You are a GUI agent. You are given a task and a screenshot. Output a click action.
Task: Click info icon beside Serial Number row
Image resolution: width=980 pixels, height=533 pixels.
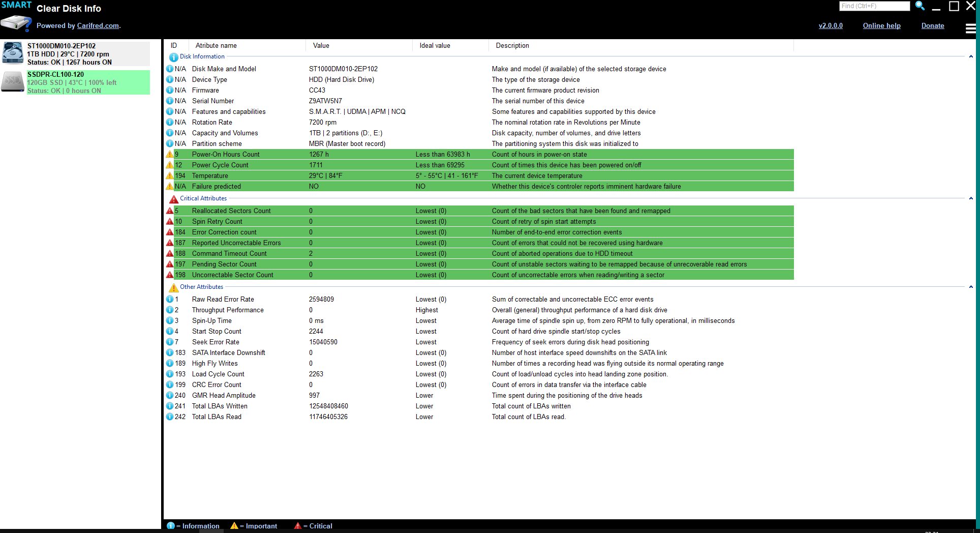pos(170,101)
